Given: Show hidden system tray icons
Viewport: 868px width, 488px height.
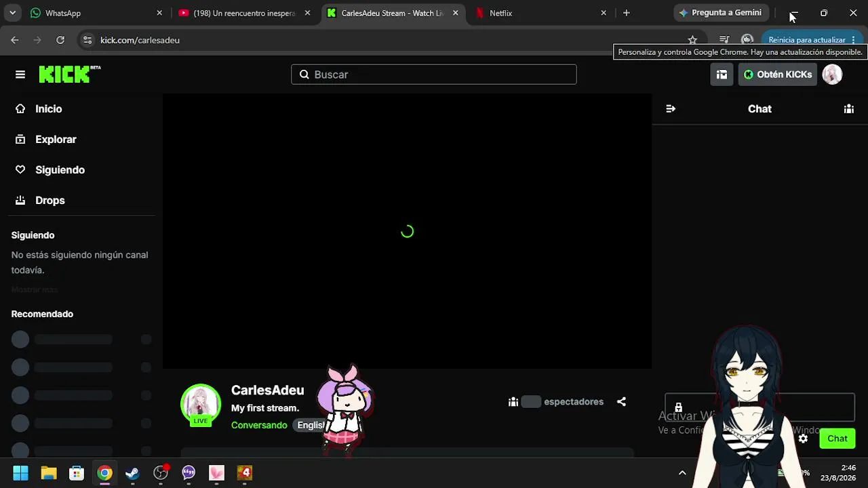Looking at the screenshot, I should point(682,472).
